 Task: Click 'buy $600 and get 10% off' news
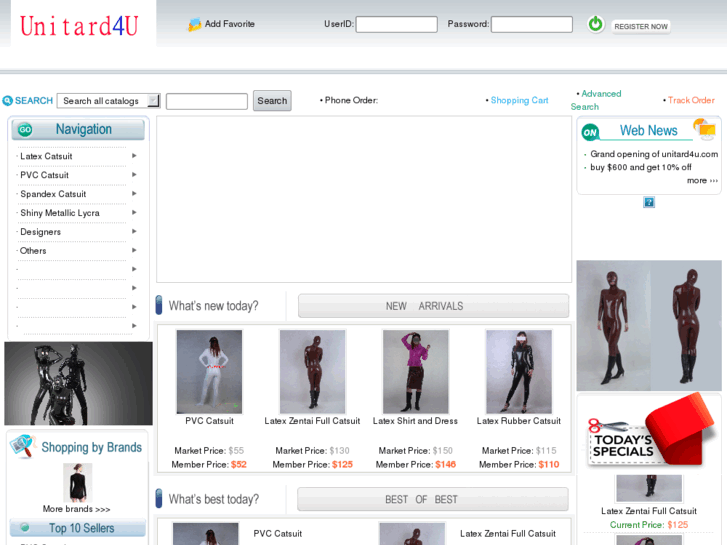(x=641, y=167)
